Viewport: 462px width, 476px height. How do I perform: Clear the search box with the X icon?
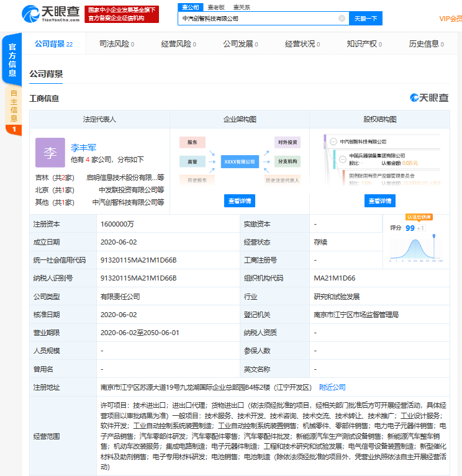(x=342, y=19)
